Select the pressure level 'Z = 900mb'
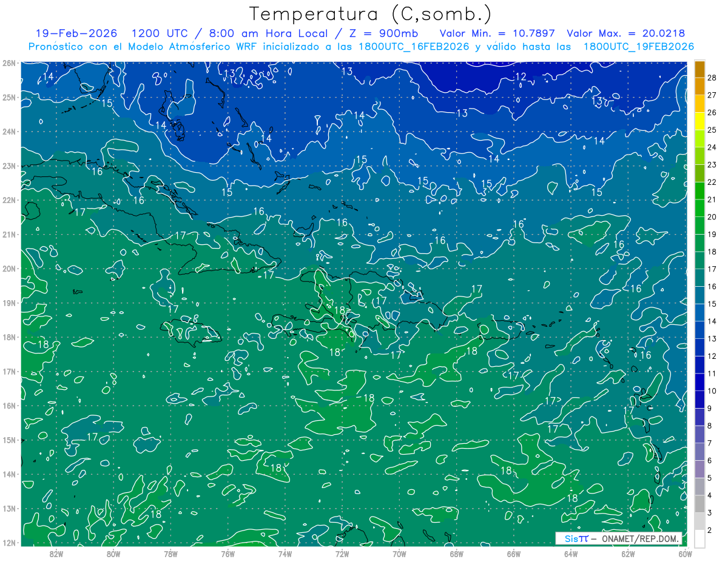 coord(383,33)
